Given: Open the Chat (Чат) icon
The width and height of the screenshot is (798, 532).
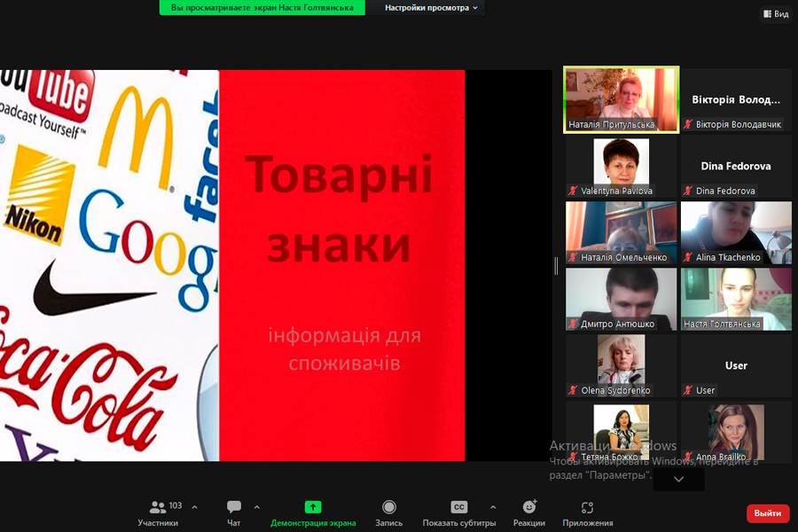Looking at the screenshot, I should tap(234, 507).
